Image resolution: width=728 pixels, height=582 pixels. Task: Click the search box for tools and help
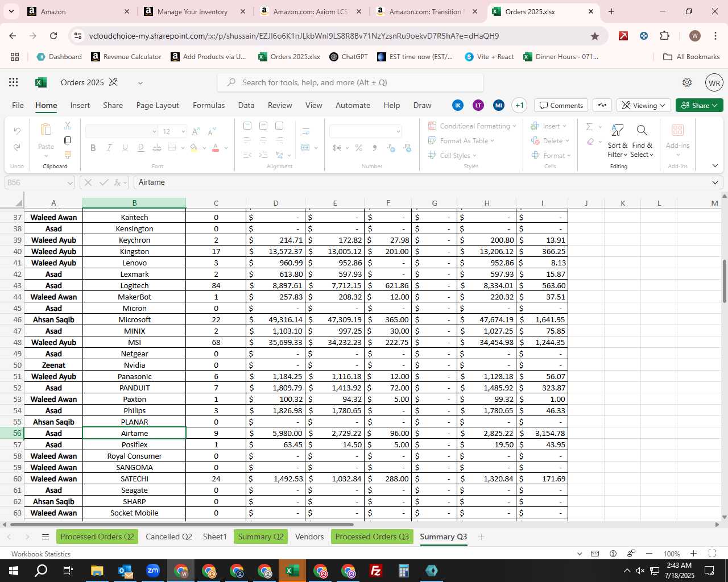coord(350,82)
